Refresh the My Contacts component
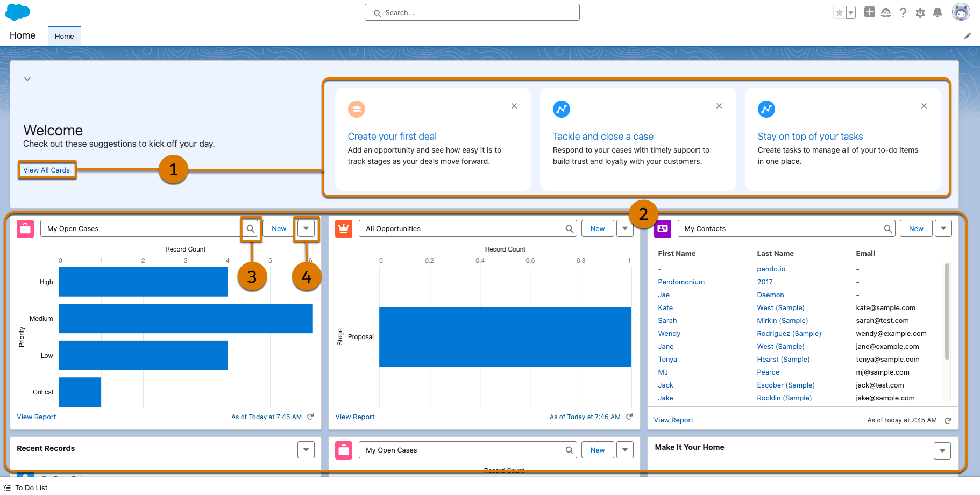980x495 pixels. coord(948,421)
